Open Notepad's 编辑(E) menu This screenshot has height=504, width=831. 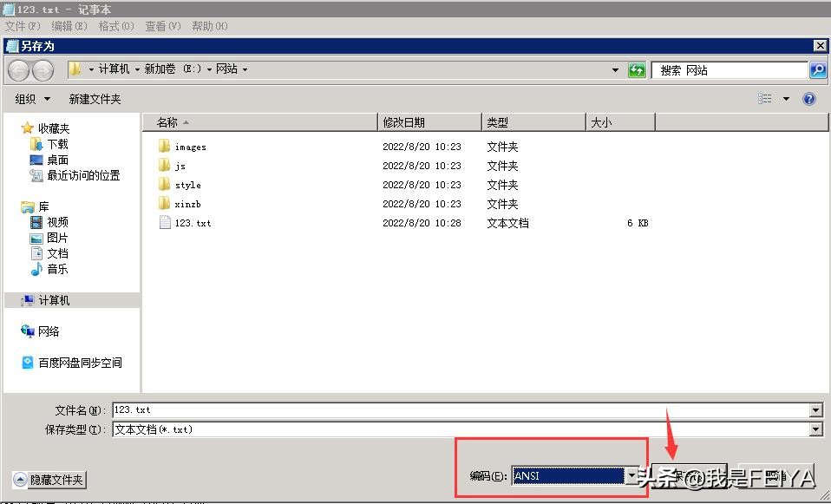click(69, 26)
